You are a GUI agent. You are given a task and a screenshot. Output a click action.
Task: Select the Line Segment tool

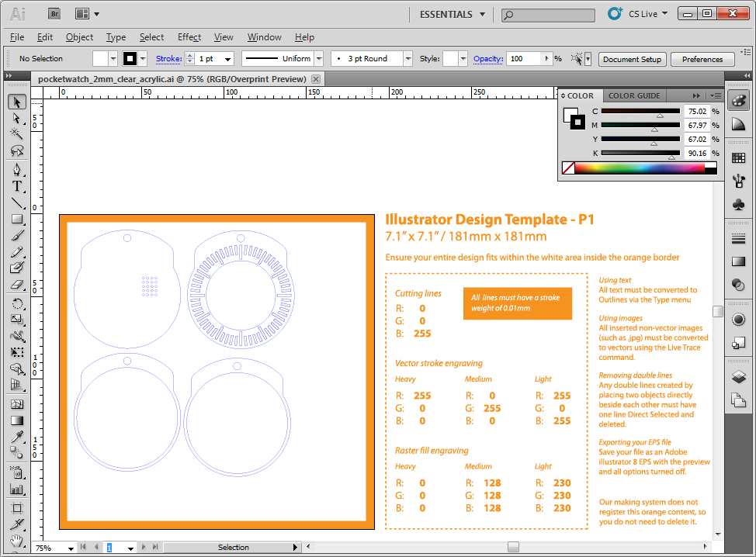[17, 202]
